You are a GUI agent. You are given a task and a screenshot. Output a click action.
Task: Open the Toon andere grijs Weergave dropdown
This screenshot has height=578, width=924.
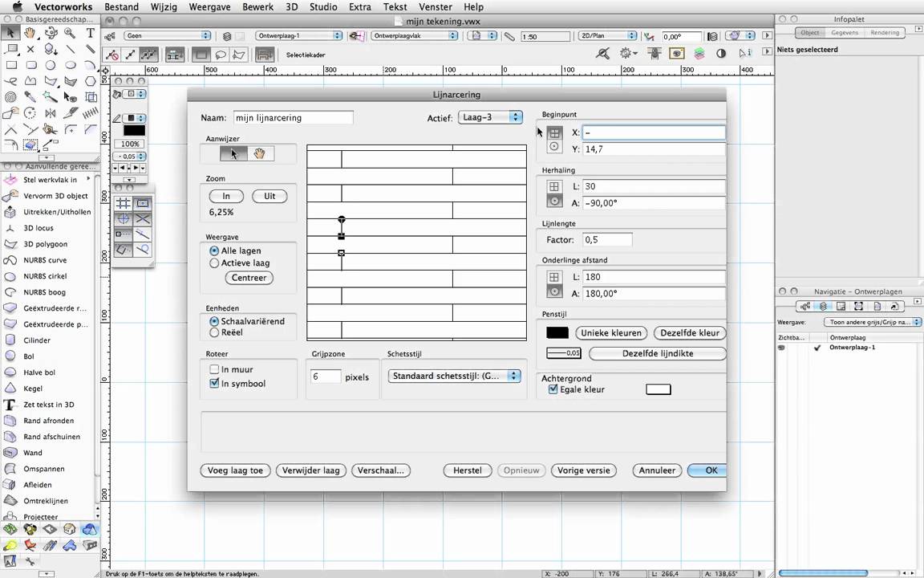tap(872, 322)
